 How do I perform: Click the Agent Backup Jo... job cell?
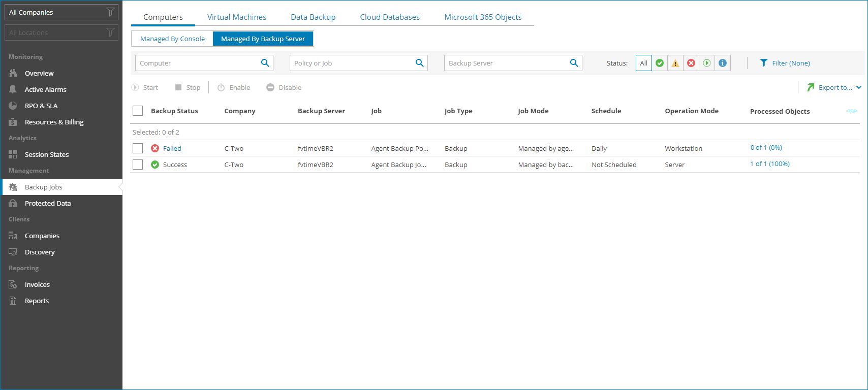399,165
